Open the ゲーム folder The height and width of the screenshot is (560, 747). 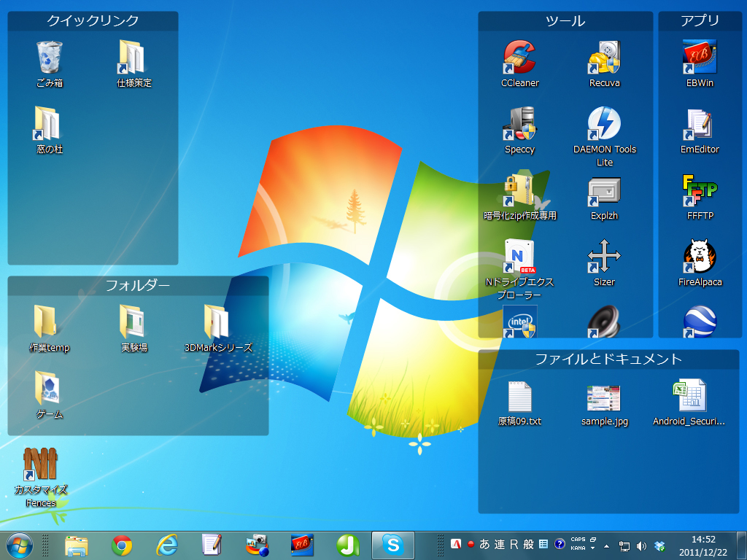[x=50, y=394]
